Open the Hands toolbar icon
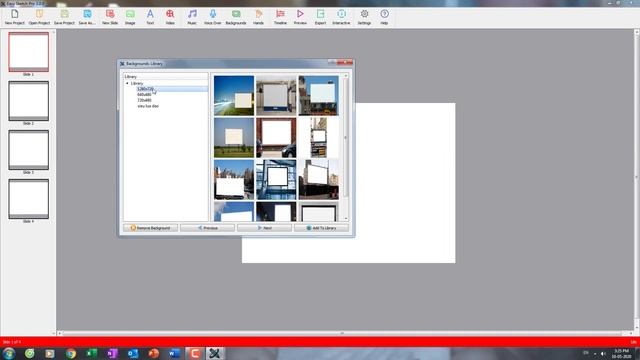The image size is (640, 360). 258,17
